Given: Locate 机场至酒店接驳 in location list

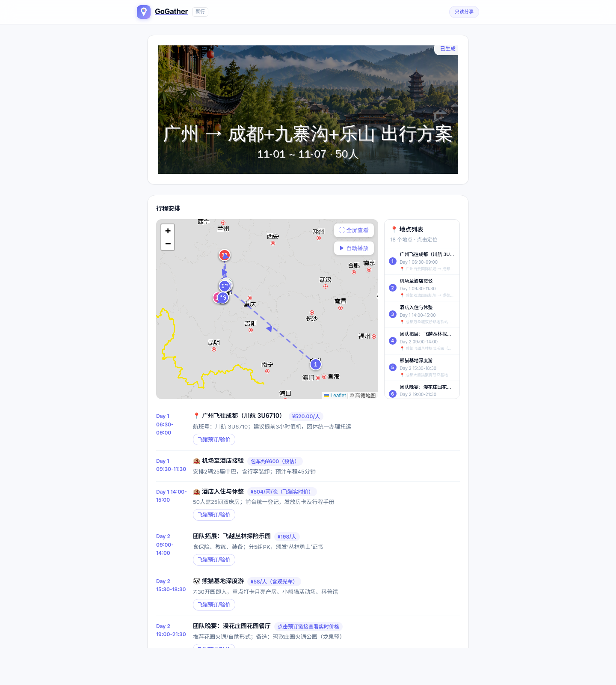Looking at the screenshot, I should click(422, 288).
